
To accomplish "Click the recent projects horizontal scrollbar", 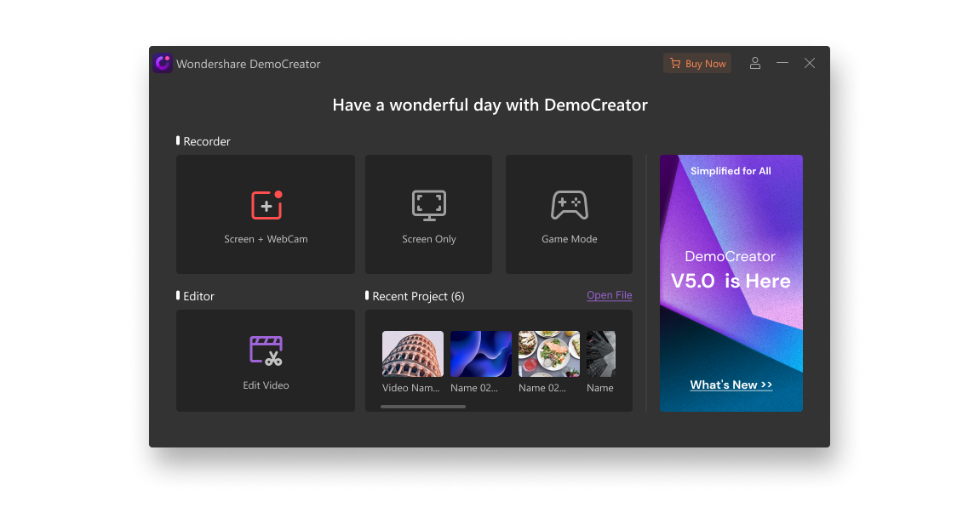I will click(x=423, y=407).
